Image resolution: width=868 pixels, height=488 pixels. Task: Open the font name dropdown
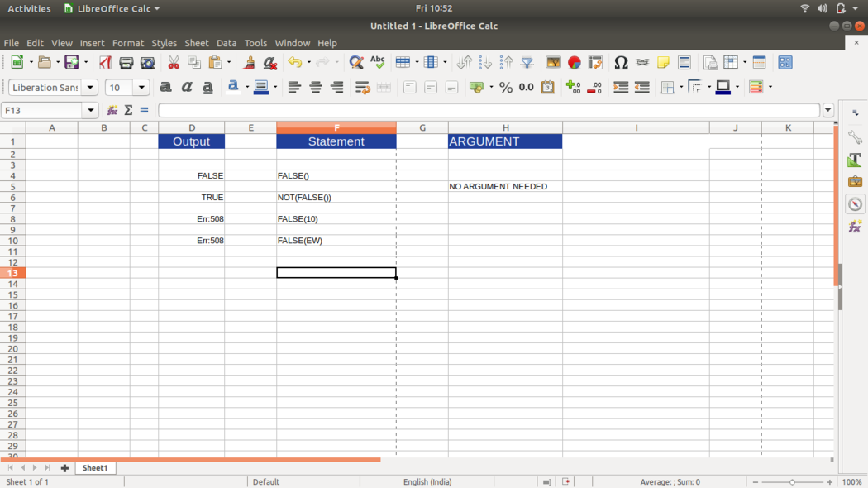tap(90, 88)
